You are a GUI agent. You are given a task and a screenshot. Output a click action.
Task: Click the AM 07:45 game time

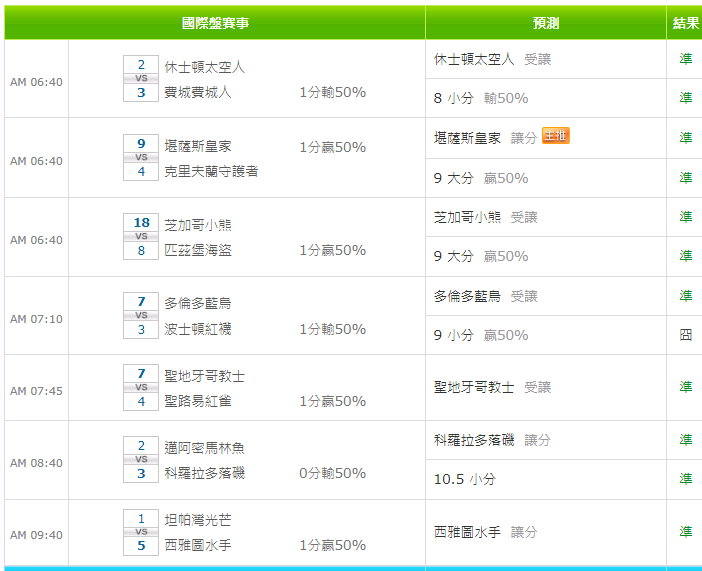coord(36,391)
